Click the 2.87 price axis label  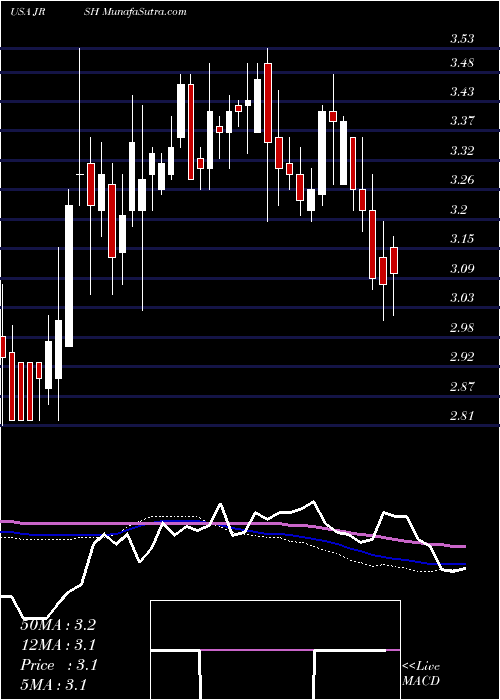point(462,386)
